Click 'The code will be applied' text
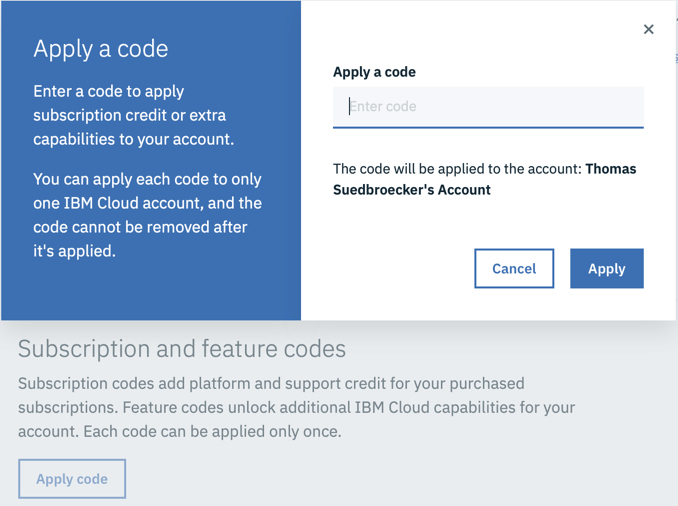 pos(457,169)
